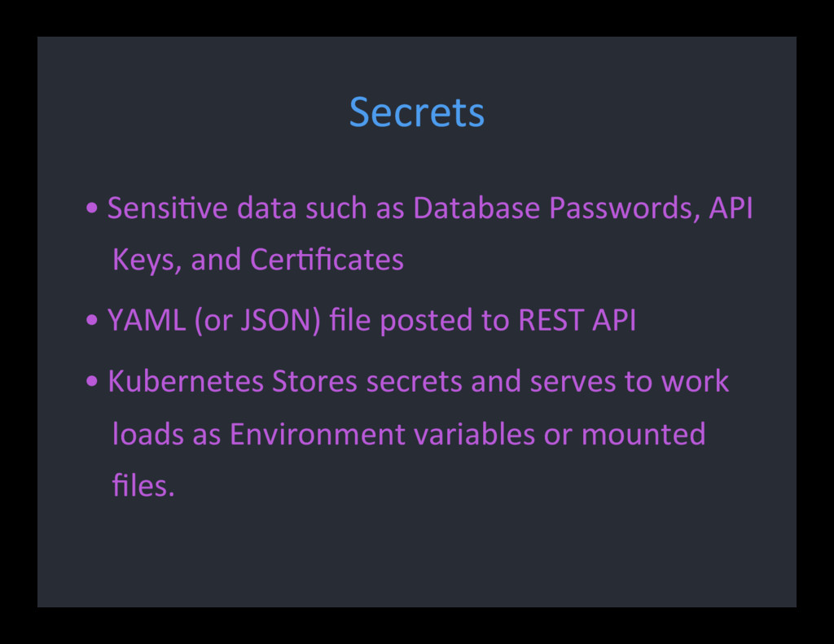Click the words Stores secrets
Viewport: 834px width, 644px height.
pos(367,381)
